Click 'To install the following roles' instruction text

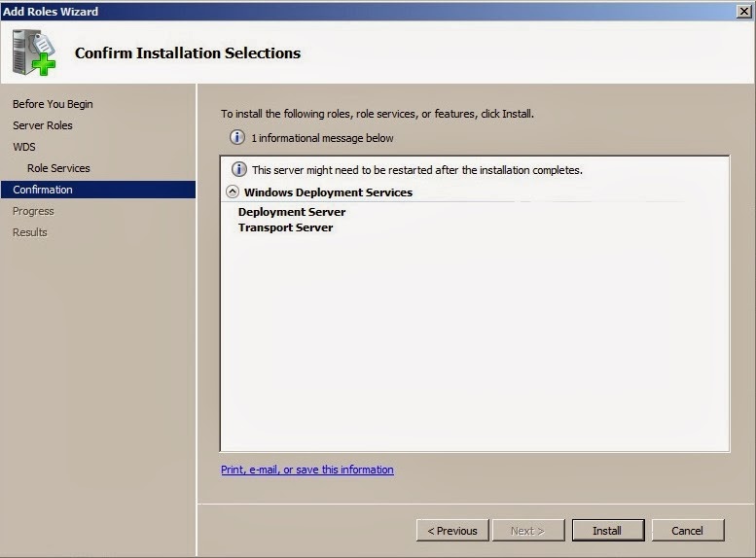coord(378,114)
